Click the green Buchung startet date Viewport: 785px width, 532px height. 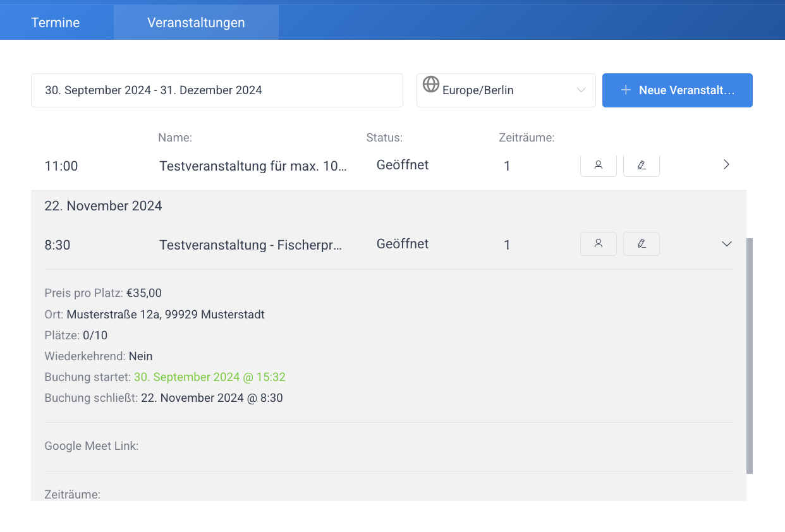click(x=209, y=377)
